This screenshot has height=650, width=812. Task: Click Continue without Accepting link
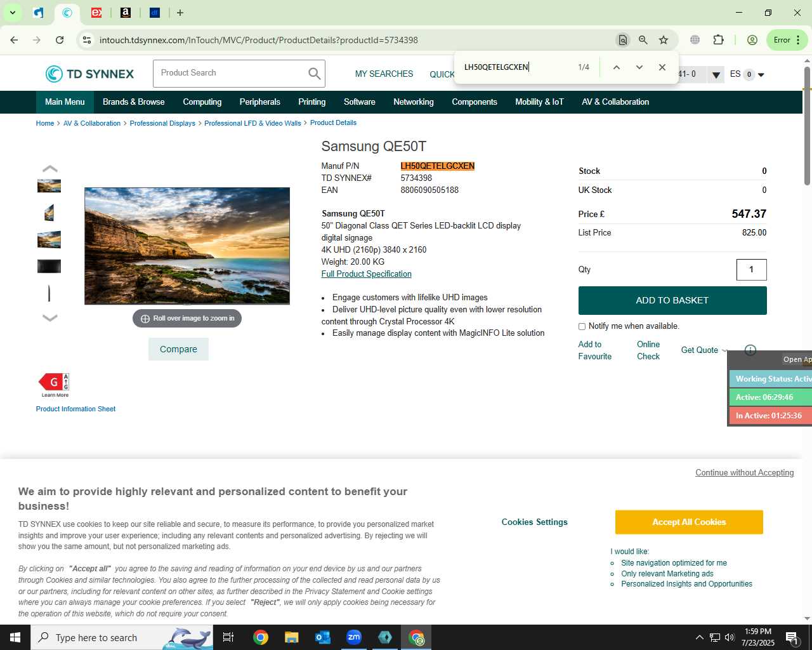[x=745, y=473]
